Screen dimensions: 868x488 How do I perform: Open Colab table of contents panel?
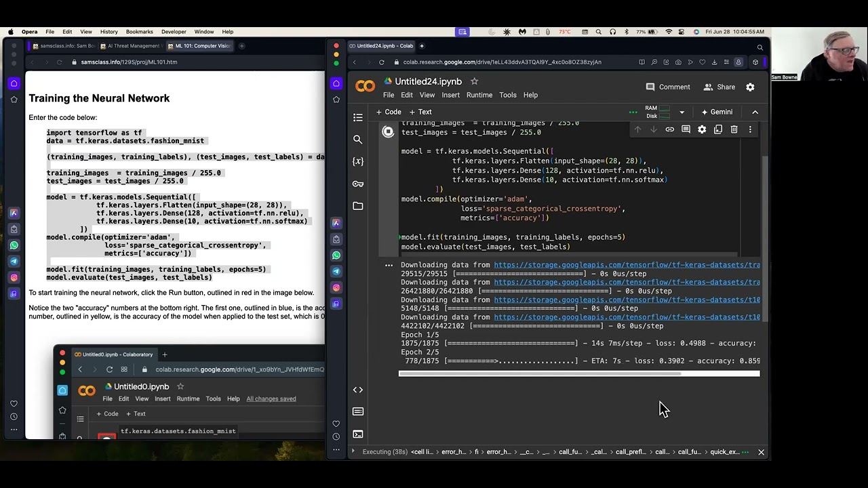click(358, 117)
